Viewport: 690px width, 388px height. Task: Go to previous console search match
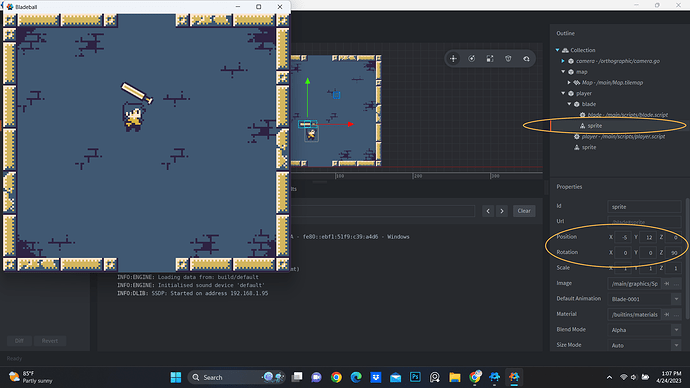pyautogui.click(x=488, y=211)
